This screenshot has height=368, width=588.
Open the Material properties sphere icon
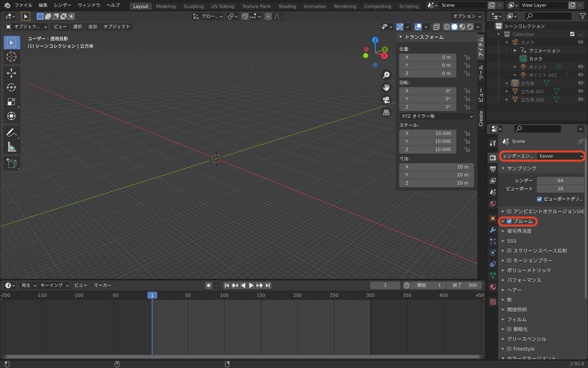pos(493,287)
